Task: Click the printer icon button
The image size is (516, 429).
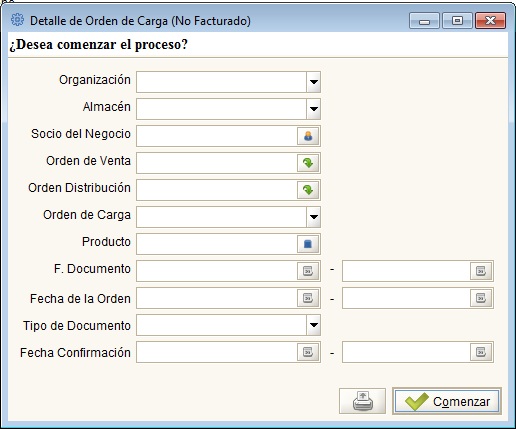Action: [x=362, y=401]
